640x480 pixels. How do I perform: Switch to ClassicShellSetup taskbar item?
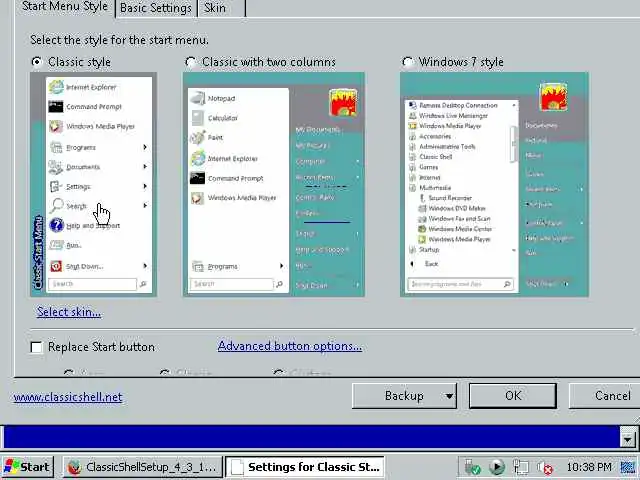(143, 467)
